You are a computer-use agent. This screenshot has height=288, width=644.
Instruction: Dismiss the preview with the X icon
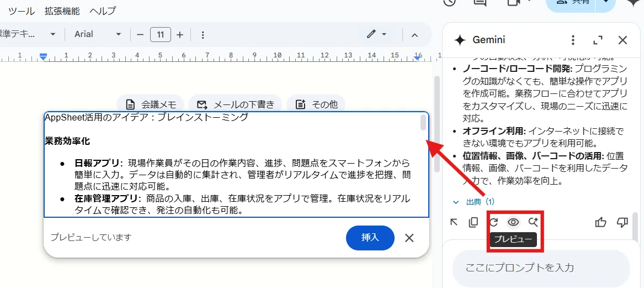coord(409,238)
